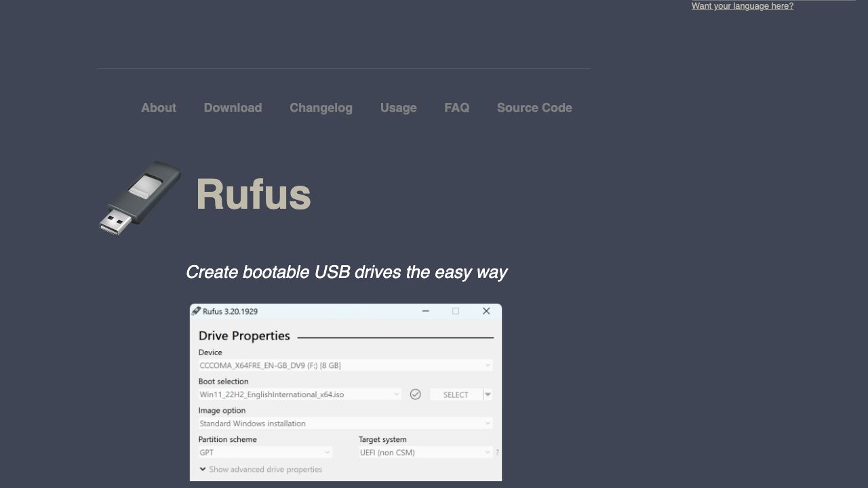Viewport: 868px width, 488px height.
Task: Click 'Want your language here?' link
Action: 742,6
